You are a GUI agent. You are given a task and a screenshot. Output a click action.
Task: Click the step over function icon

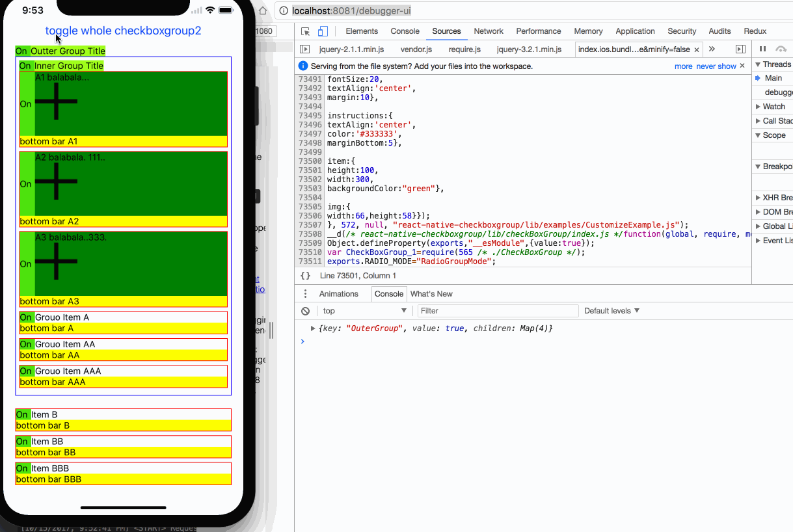781,49
